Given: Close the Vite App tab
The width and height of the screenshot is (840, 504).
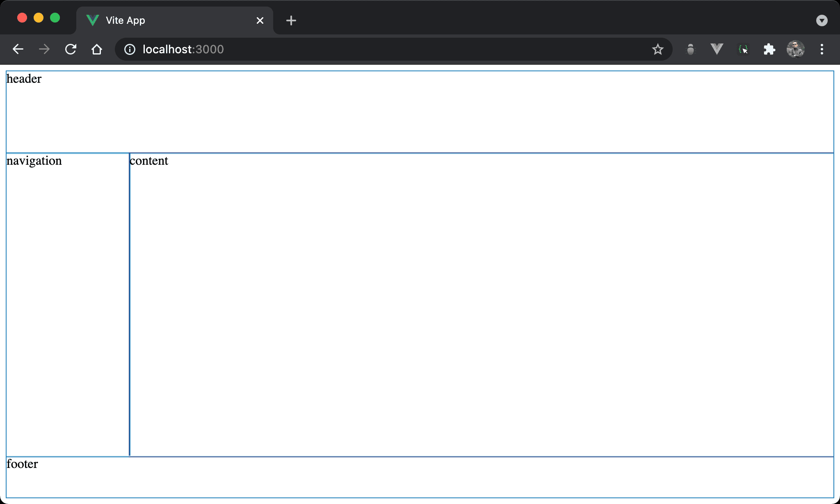Looking at the screenshot, I should tap(260, 20).
